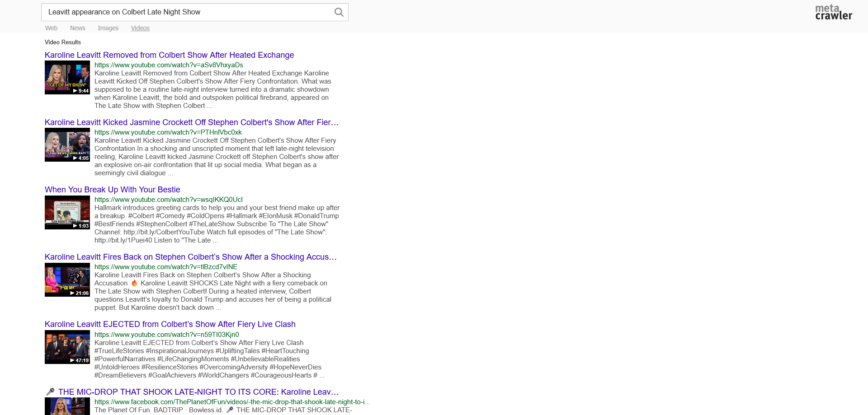Open the MetaCrawler logo home link
This screenshot has width=868, height=415.
834,12
